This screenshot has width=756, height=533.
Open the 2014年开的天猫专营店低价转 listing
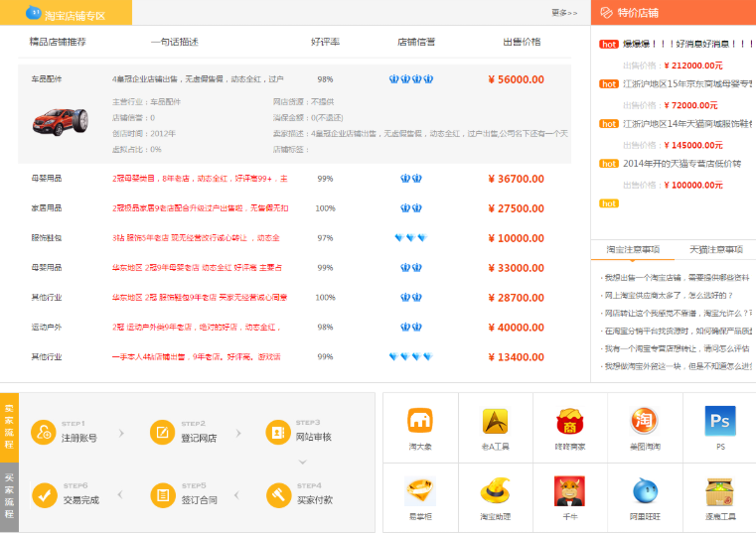(681, 164)
